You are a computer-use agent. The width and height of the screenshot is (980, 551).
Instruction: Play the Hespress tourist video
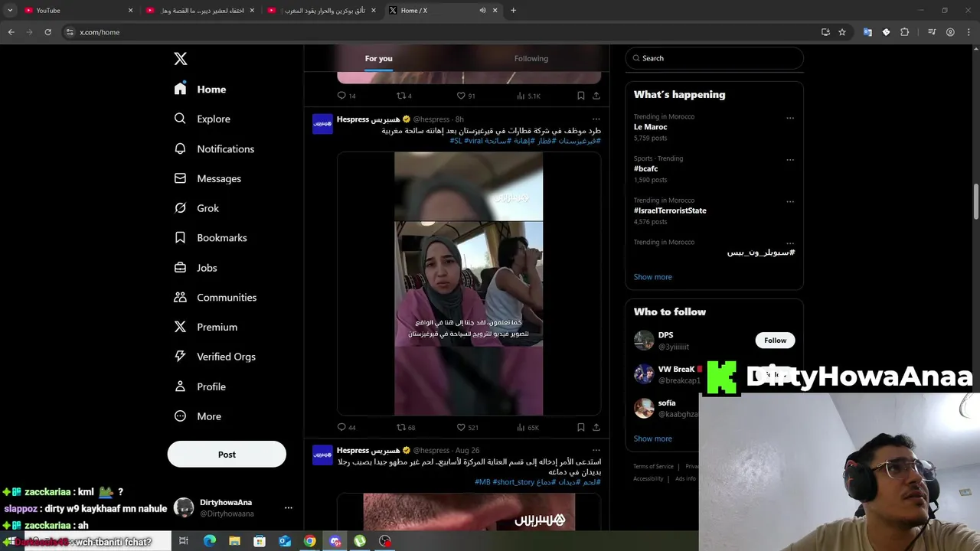(469, 283)
